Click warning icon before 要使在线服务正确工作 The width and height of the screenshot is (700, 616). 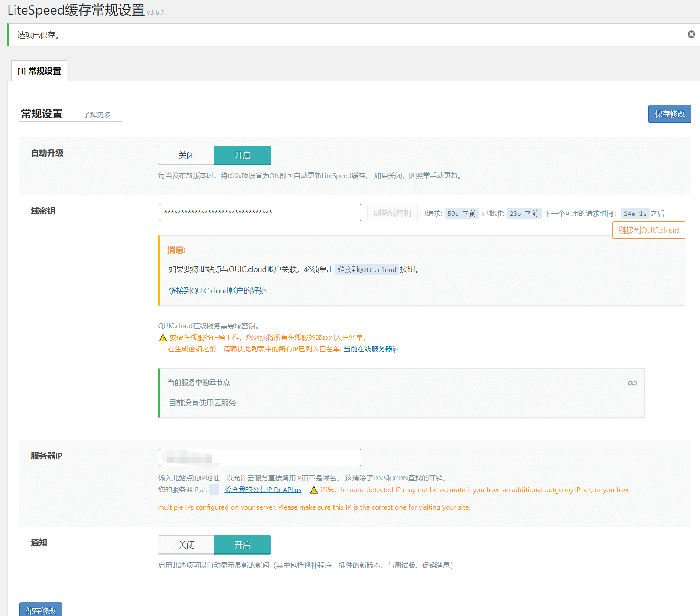click(163, 338)
